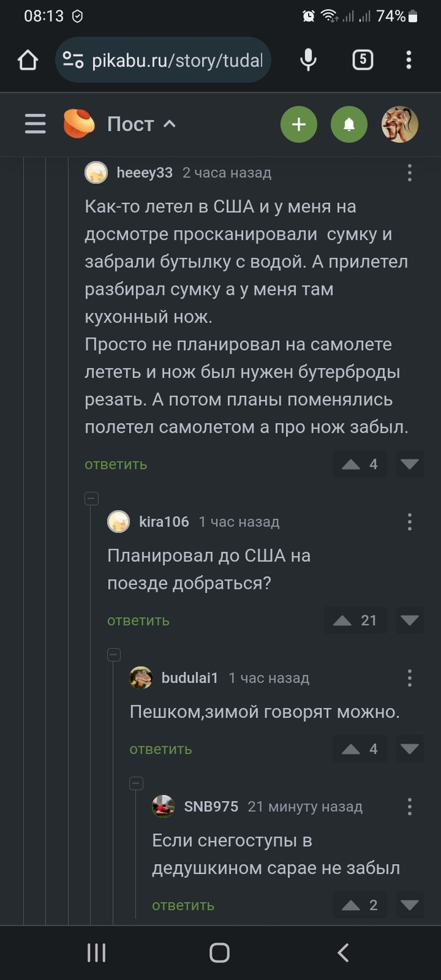This screenshot has width=441, height=980.
Task: Open the options menu on heeey33's comment
Action: pos(409,172)
